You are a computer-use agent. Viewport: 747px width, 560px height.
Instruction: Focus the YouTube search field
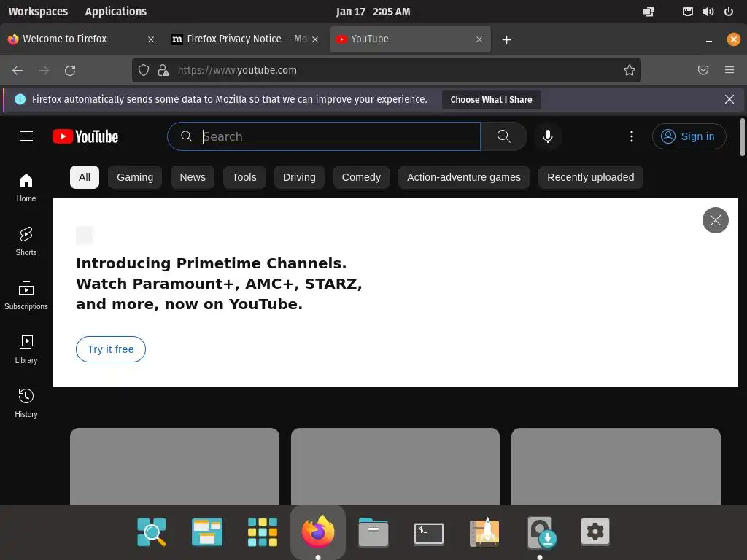[324, 136]
